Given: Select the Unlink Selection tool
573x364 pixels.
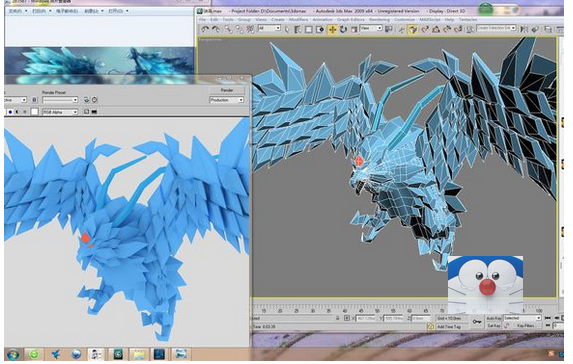Looking at the screenshot, I should (239, 30).
